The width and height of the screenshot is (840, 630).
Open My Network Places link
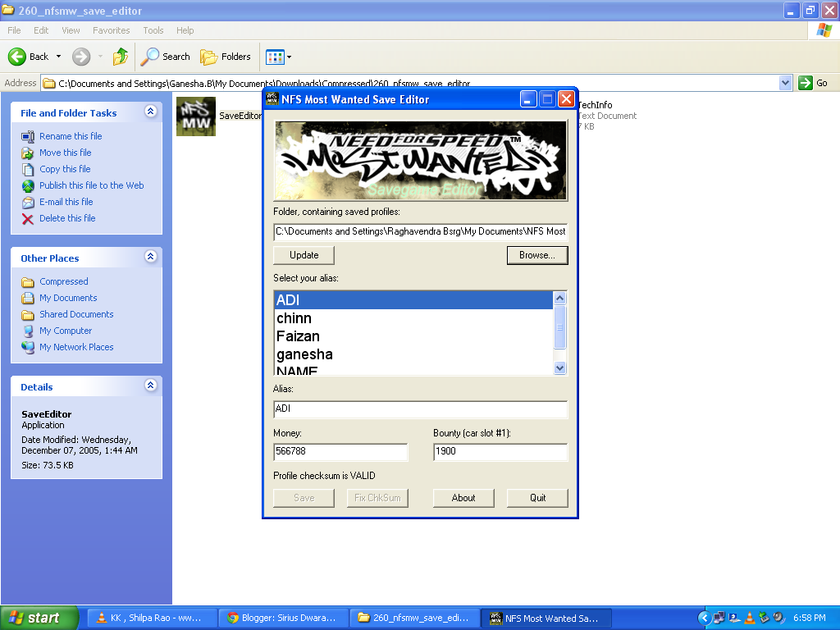point(76,347)
